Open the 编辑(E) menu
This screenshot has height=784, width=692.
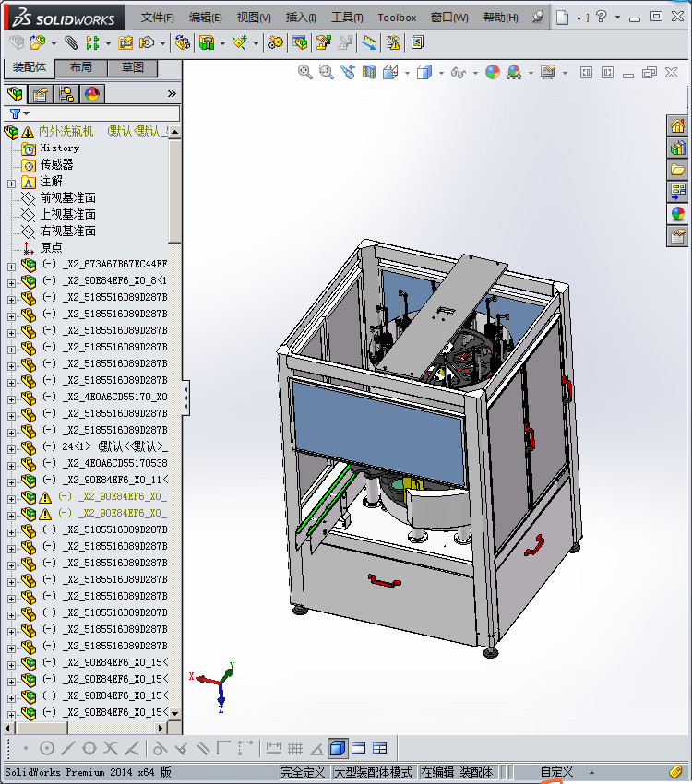205,18
